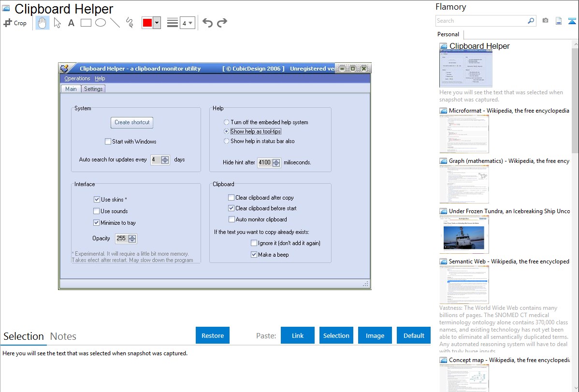Choose the arrow pointer selection tool
The image size is (579, 392).
pos(57,23)
